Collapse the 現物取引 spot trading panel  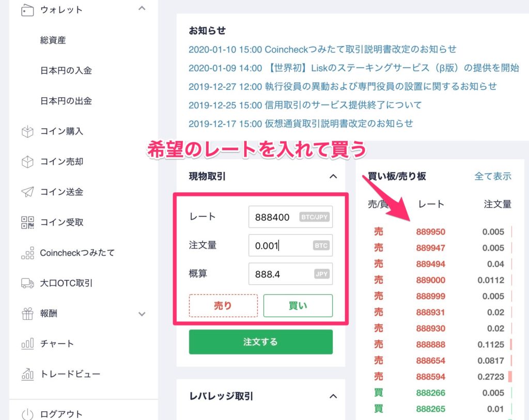pyautogui.click(x=333, y=177)
